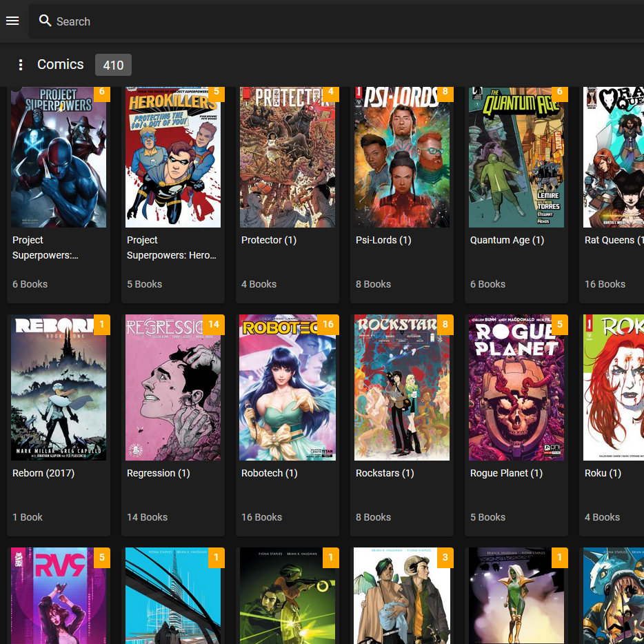Select the Protector series cover
Viewport: 644px width, 644px height.
[287, 159]
